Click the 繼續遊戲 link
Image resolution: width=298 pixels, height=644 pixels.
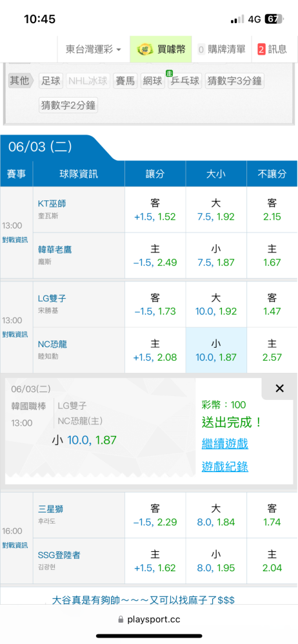[224, 444]
